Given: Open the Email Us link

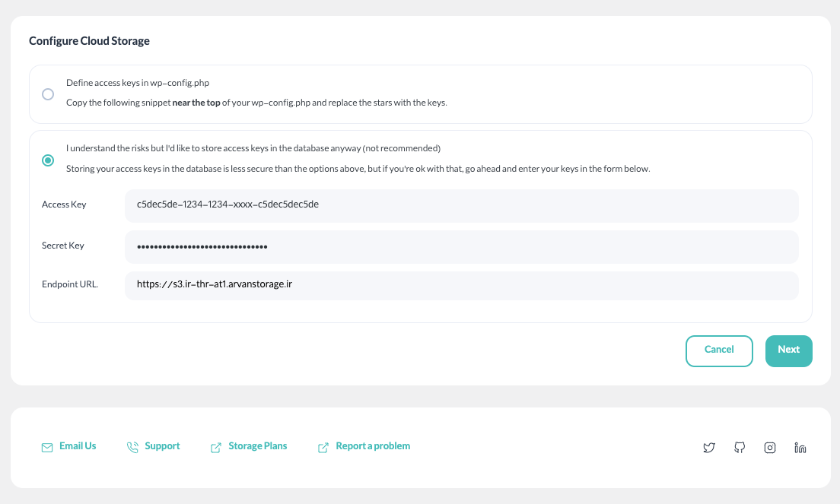Looking at the screenshot, I should [78, 445].
